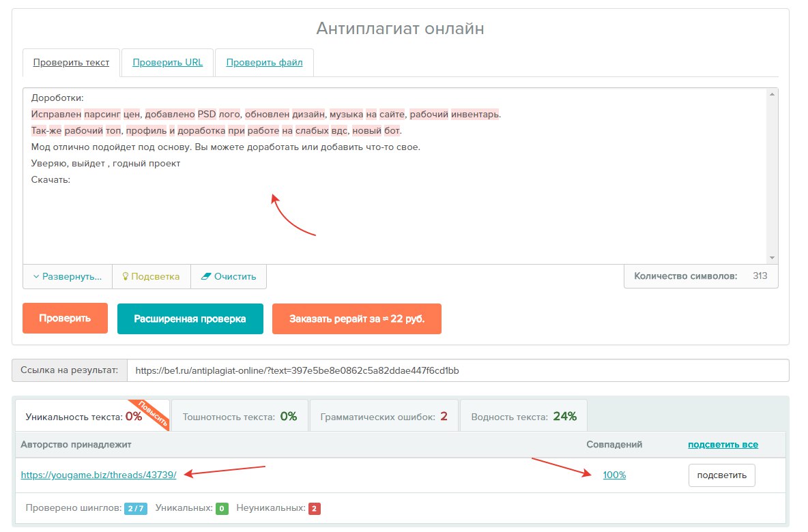The width and height of the screenshot is (808, 532).
Task: Click the scrollbar up arrow of text area
Action: 772,94
